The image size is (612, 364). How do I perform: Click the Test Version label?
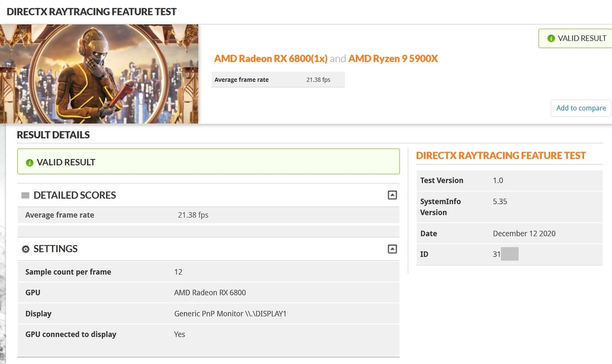[442, 181]
